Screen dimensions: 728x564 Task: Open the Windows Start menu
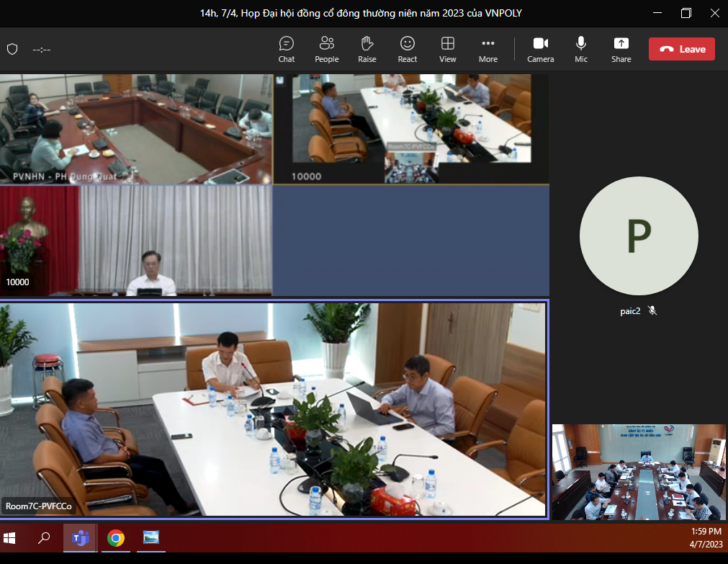point(10,538)
